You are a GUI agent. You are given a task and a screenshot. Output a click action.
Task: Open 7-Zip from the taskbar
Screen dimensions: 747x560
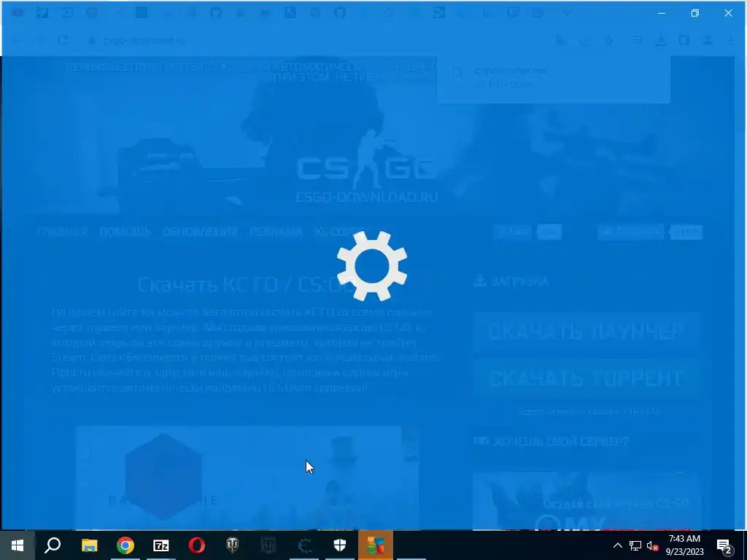click(161, 545)
